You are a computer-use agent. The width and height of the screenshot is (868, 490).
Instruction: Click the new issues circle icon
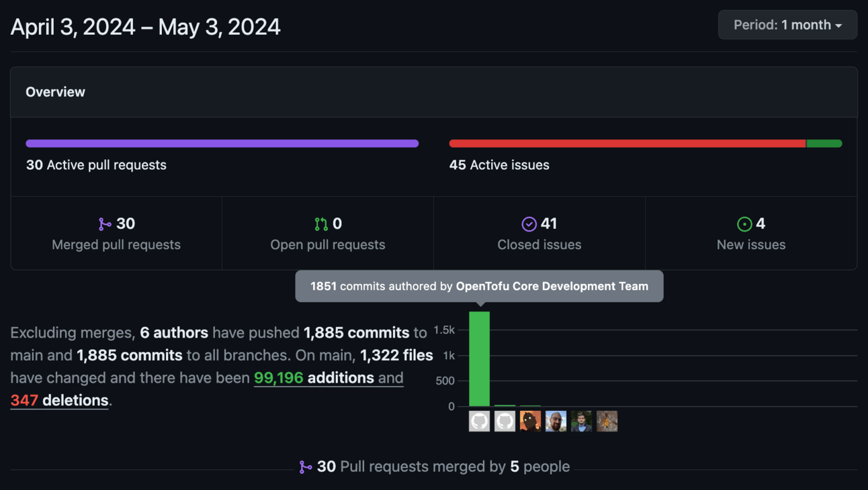point(744,224)
